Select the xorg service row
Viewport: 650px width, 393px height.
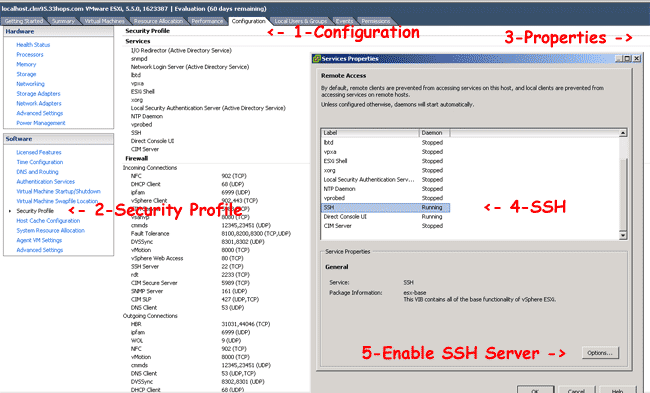click(386, 170)
